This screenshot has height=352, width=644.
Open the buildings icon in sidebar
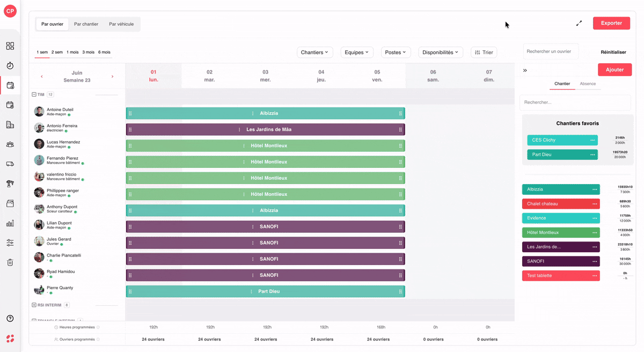tap(10, 124)
